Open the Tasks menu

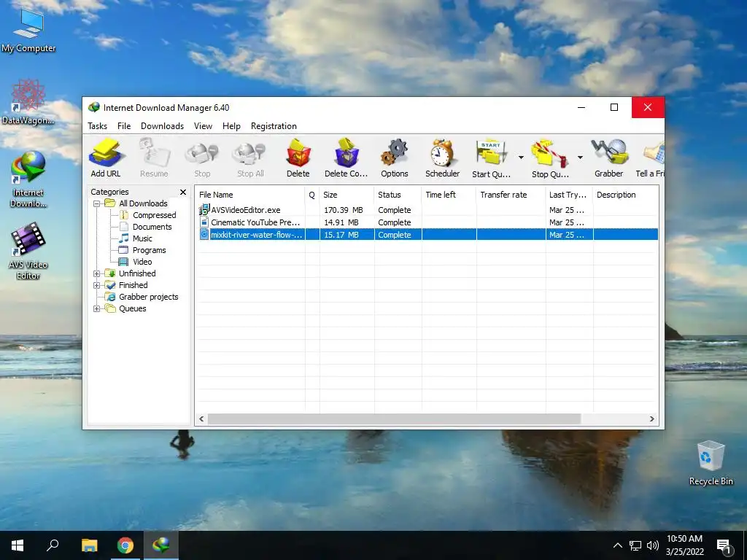point(97,126)
